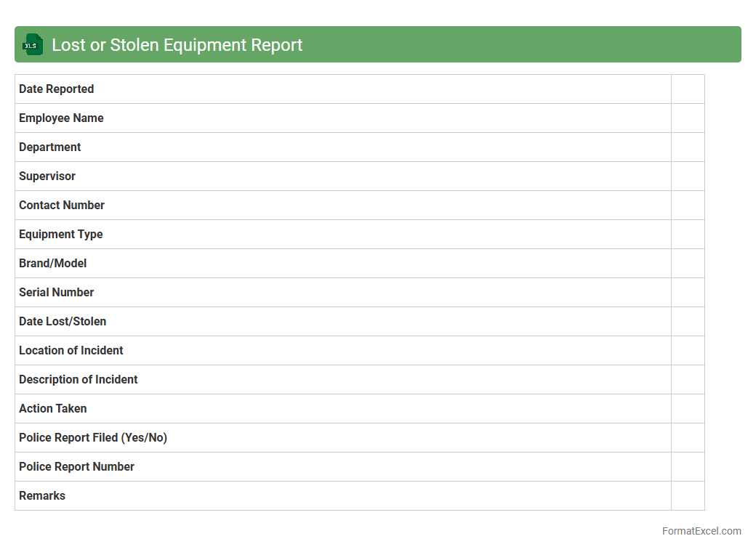756x552 pixels.
Task: Click the Equipment Type input cell
Action: click(688, 235)
